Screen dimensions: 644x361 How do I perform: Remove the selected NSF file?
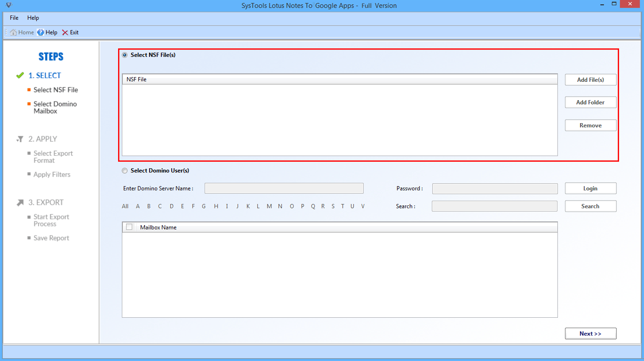[590, 125]
